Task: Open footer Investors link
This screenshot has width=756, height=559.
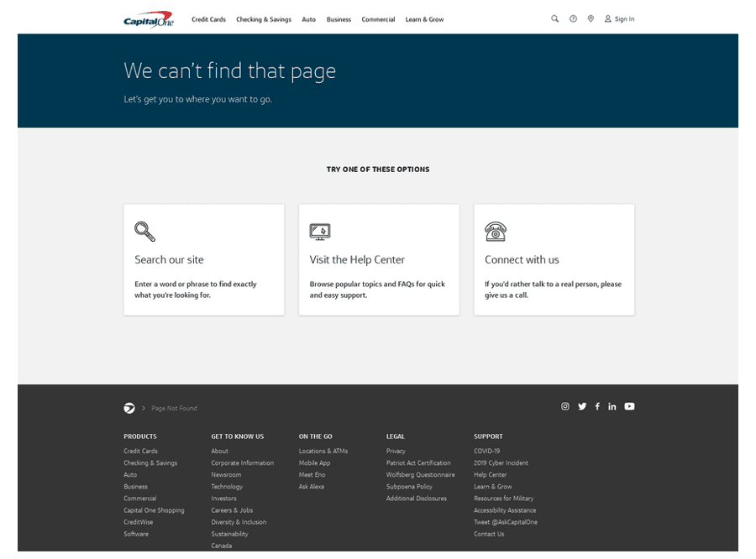Action: click(x=223, y=499)
